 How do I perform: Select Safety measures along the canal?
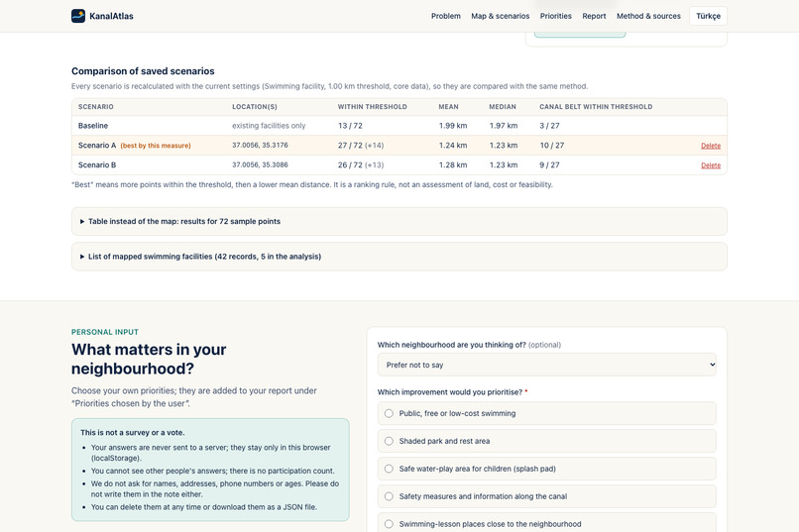[547, 496]
